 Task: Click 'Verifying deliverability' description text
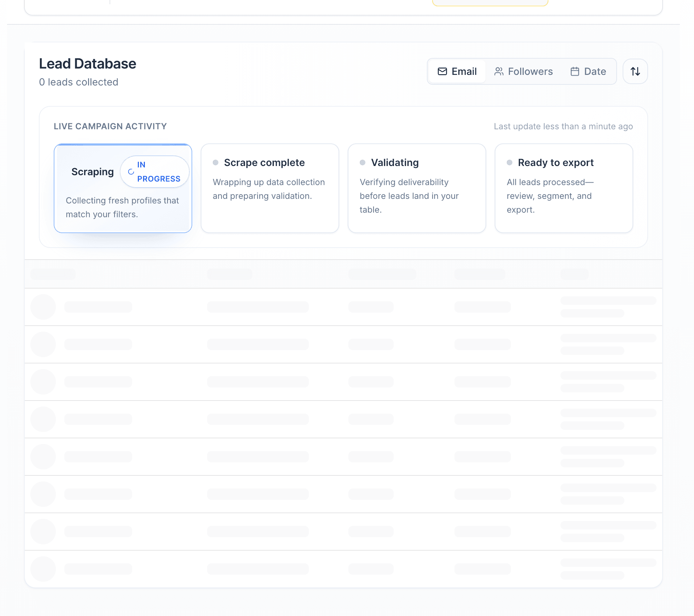409,196
